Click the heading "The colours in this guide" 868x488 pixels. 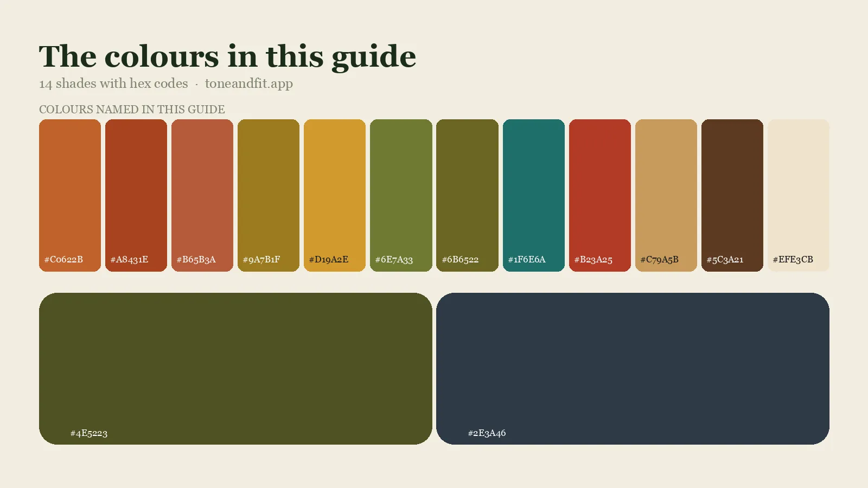(x=227, y=56)
